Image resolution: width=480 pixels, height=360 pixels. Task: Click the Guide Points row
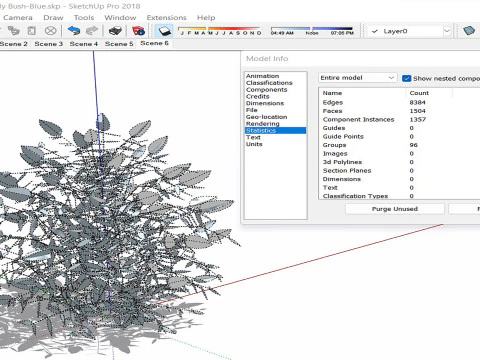pyautogui.click(x=399, y=136)
